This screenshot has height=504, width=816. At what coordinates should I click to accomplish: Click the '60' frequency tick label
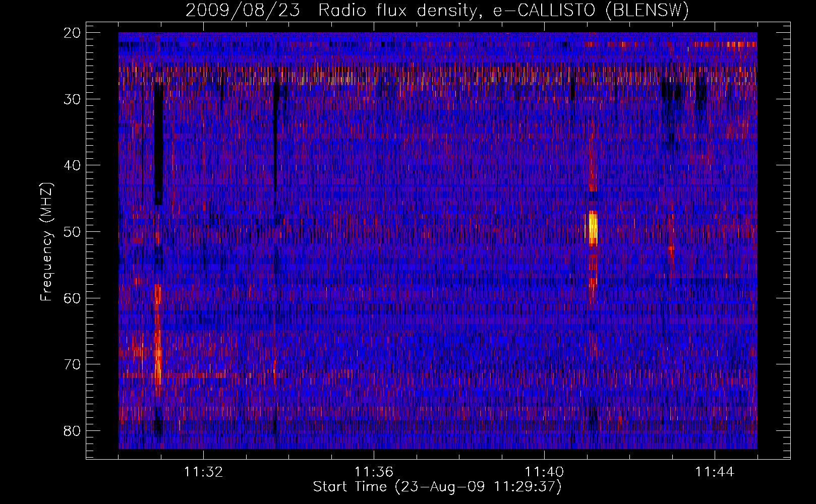pos(73,298)
